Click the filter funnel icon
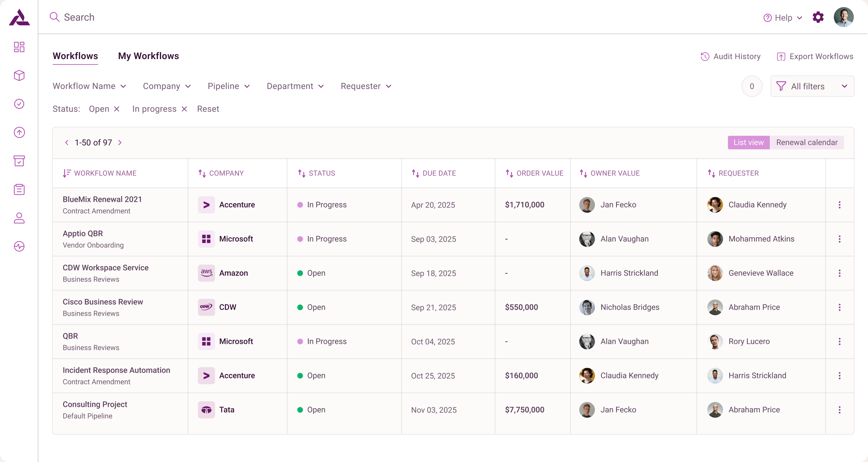Viewport: 868px width, 462px height. [781, 86]
